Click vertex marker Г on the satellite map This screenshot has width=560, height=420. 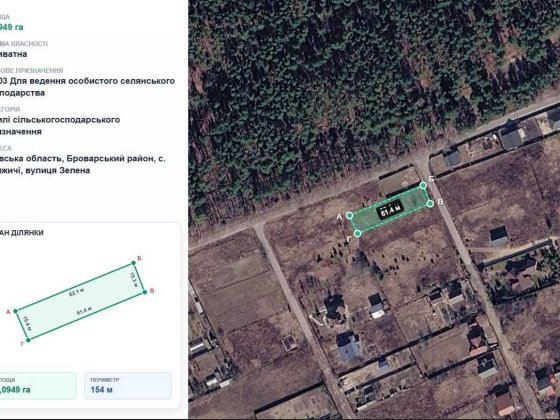click(x=358, y=234)
